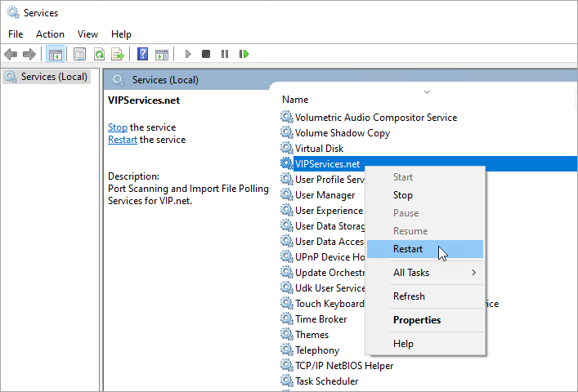
Task: Select the User Manager service
Action: point(325,194)
